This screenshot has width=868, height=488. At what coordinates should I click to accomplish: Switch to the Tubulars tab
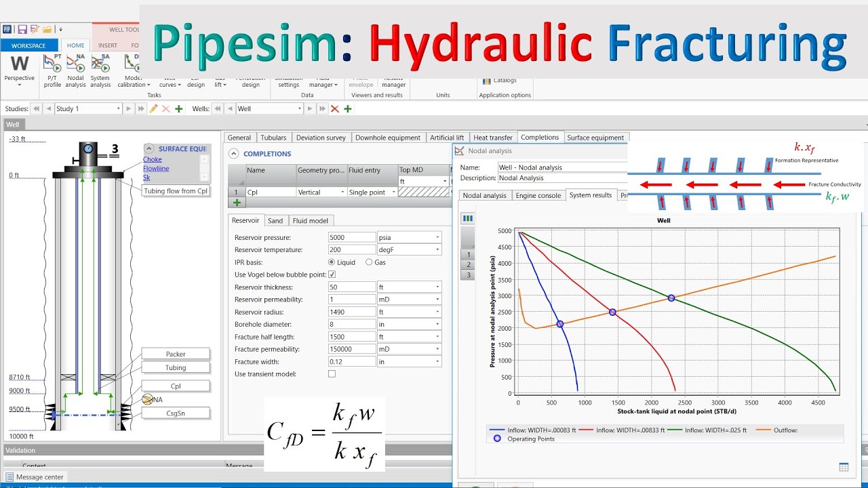273,138
